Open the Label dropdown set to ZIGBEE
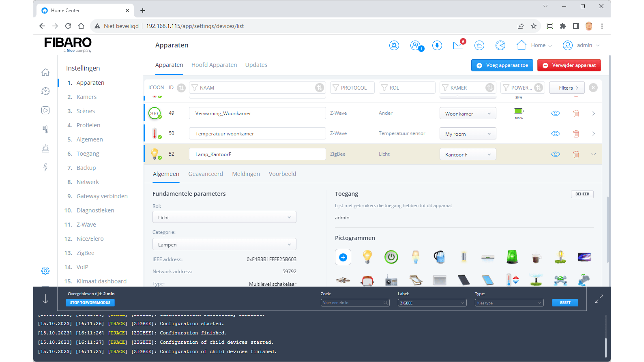Screen dimensions: 644x362 pos(432,303)
